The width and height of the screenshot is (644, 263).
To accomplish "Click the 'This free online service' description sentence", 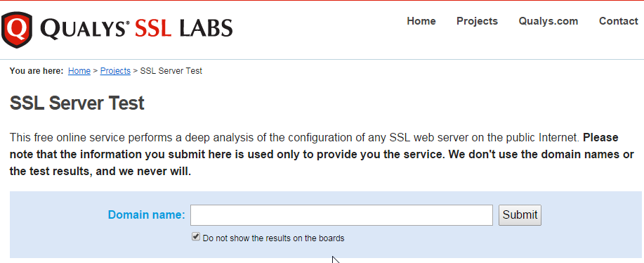I will coord(294,137).
